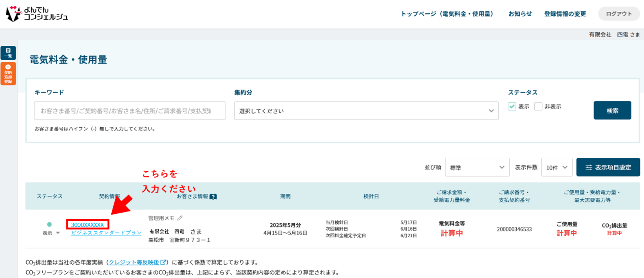Open the 並び順 標準 dropdown
The height and width of the screenshot is (278, 644).
477,168
